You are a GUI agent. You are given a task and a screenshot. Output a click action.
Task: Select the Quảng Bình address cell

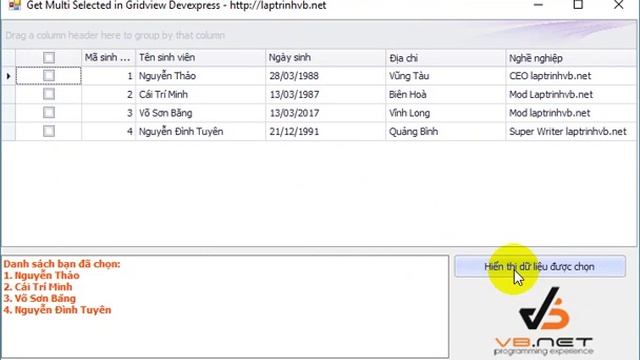pyautogui.click(x=445, y=131)
